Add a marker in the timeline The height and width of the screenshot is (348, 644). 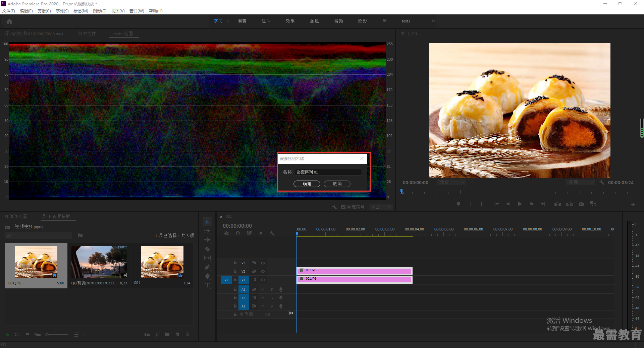[x=261, y=233]
